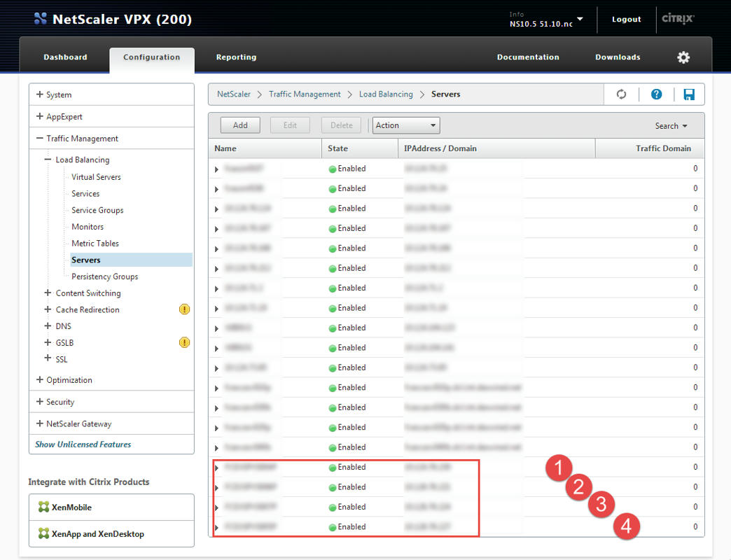Click Load Balancing in the breadcrumb
This screenshot has height=560, width=731.
point(386,94)
